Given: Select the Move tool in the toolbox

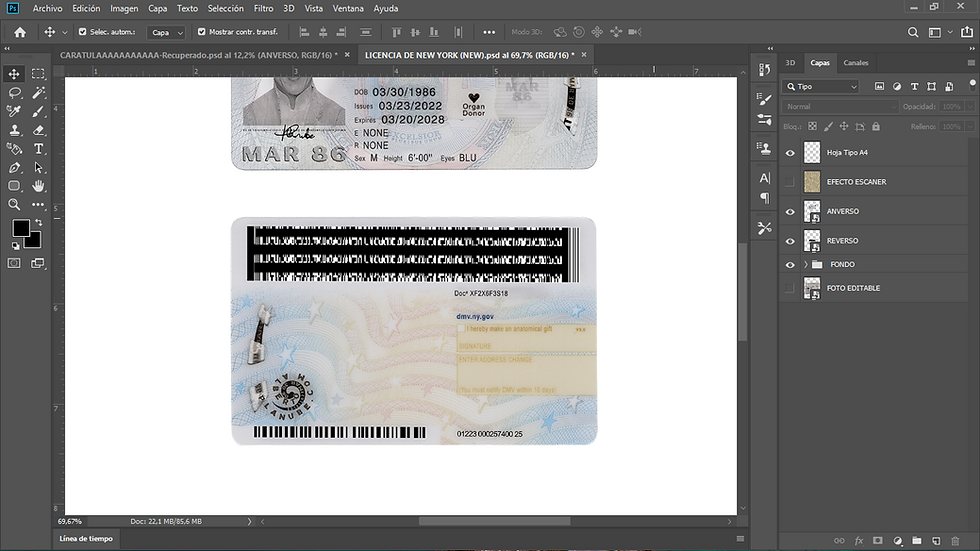Looking at the screenshot, I should click(x=14, y=74).
